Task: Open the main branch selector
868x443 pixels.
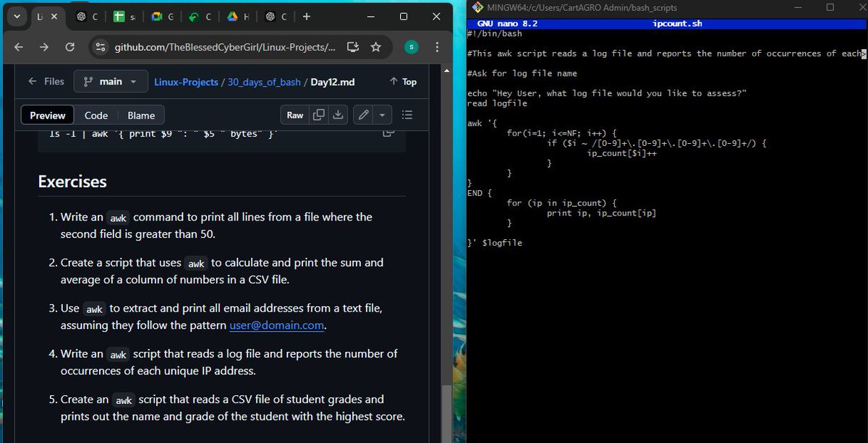Action: tap(110, 82)
